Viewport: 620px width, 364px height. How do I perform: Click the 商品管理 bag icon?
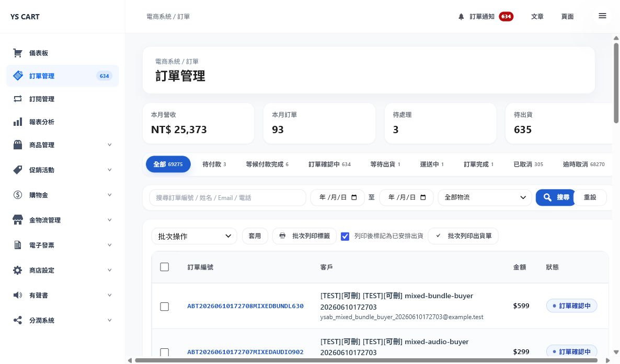coord(18,145)
